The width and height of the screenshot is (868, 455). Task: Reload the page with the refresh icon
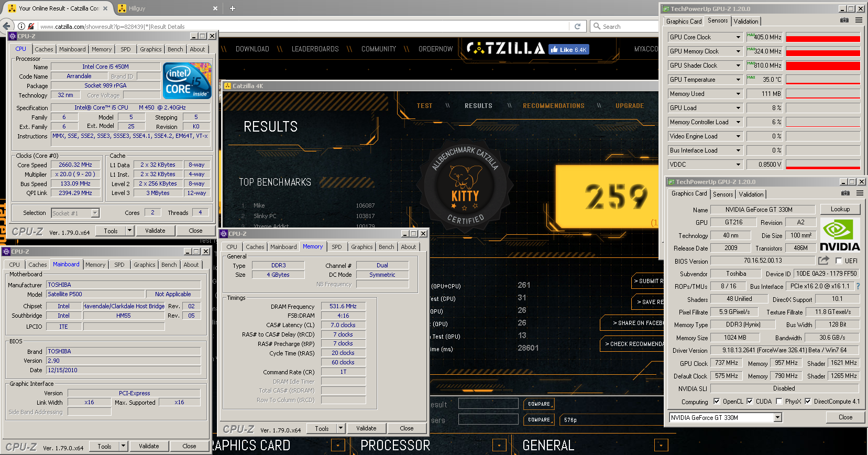pos(577,26)
